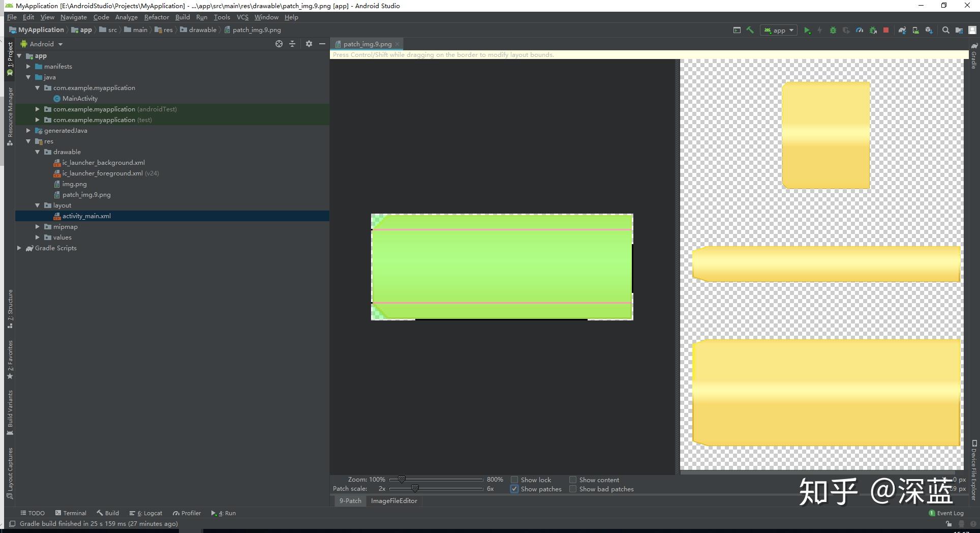980x533 pixels.
Task: Open the Logcat tool window
Action: click(x=146, y=513)
